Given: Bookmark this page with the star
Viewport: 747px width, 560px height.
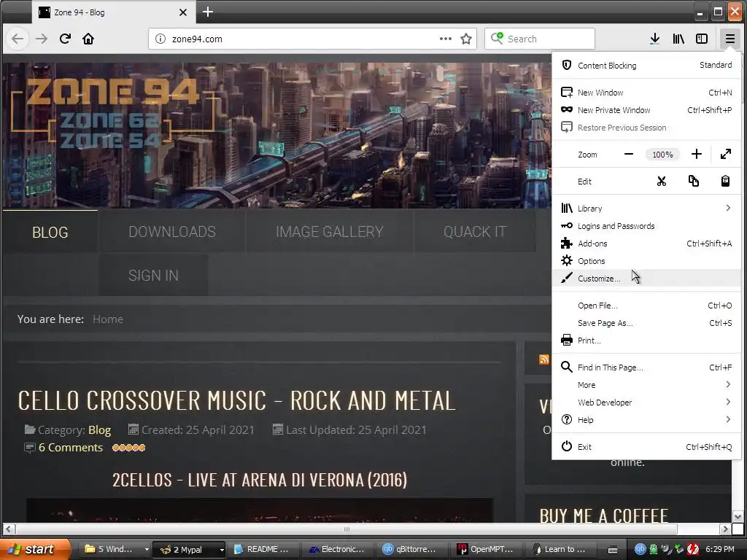Looking at the screenshot, I should (466, 39).
